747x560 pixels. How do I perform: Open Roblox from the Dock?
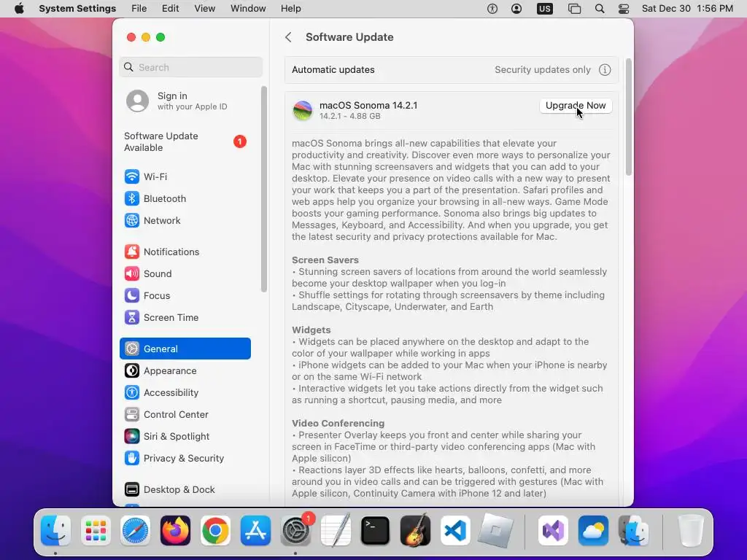(495, 531)
